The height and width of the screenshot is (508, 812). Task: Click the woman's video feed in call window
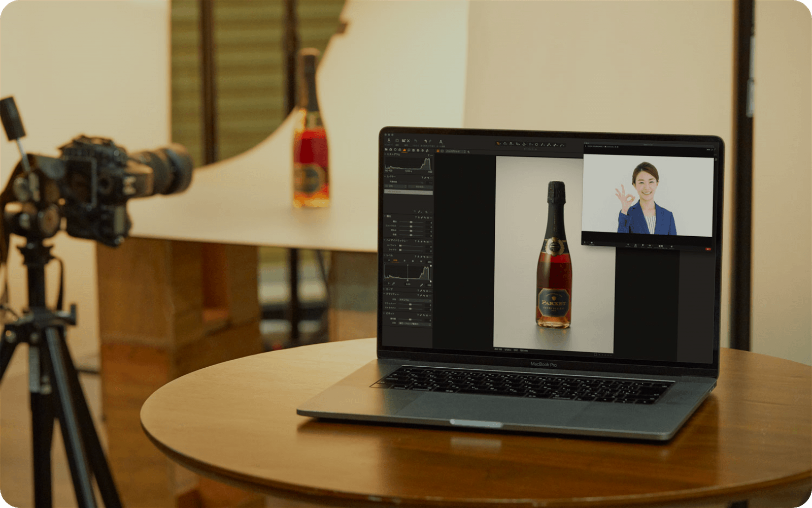click(648, 196)
